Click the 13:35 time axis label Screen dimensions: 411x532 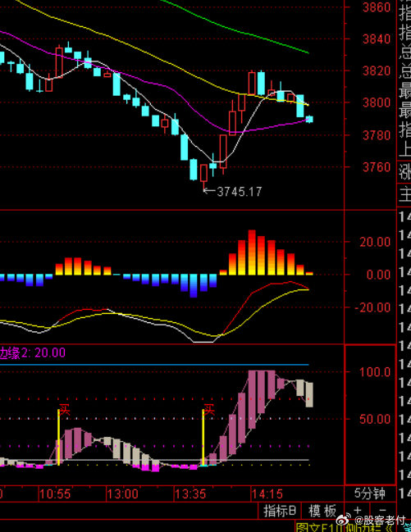(190, 494)
